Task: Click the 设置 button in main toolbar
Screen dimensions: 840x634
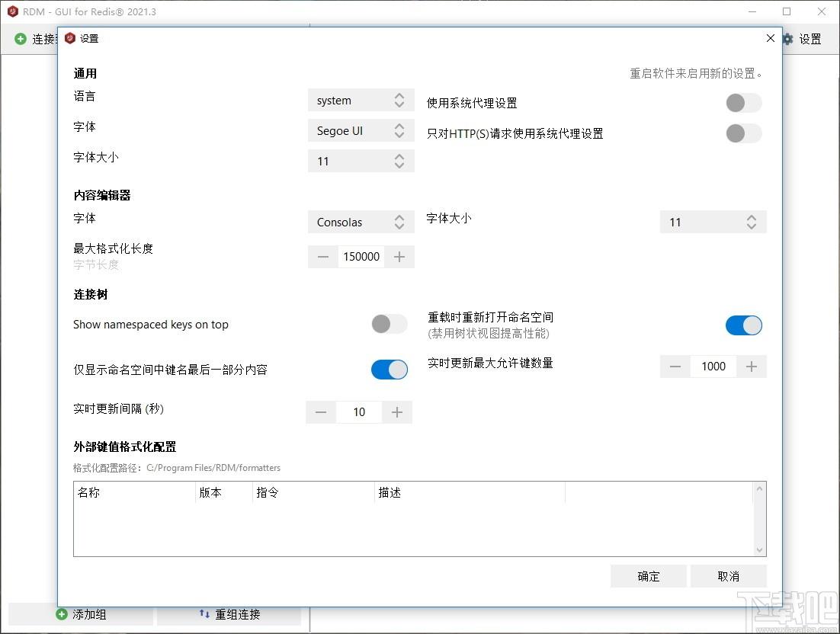Action: pos(802,39)
